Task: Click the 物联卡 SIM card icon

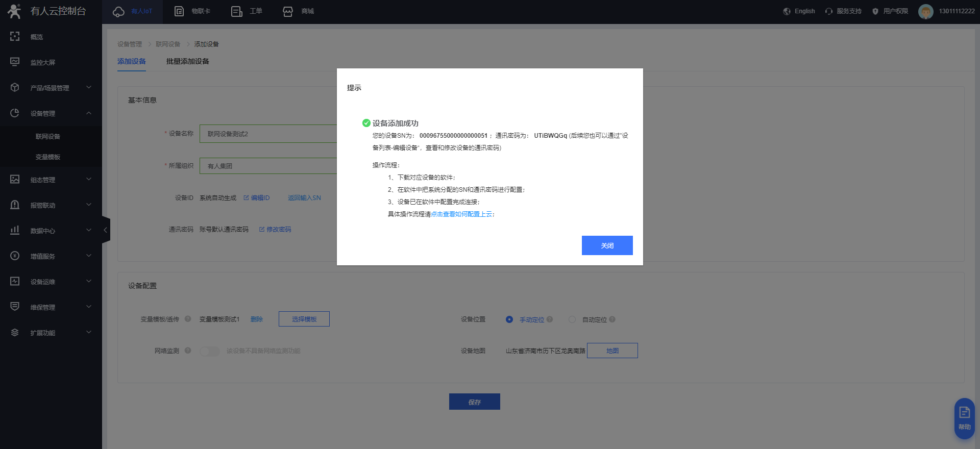Action: click(x=179, y=11)
